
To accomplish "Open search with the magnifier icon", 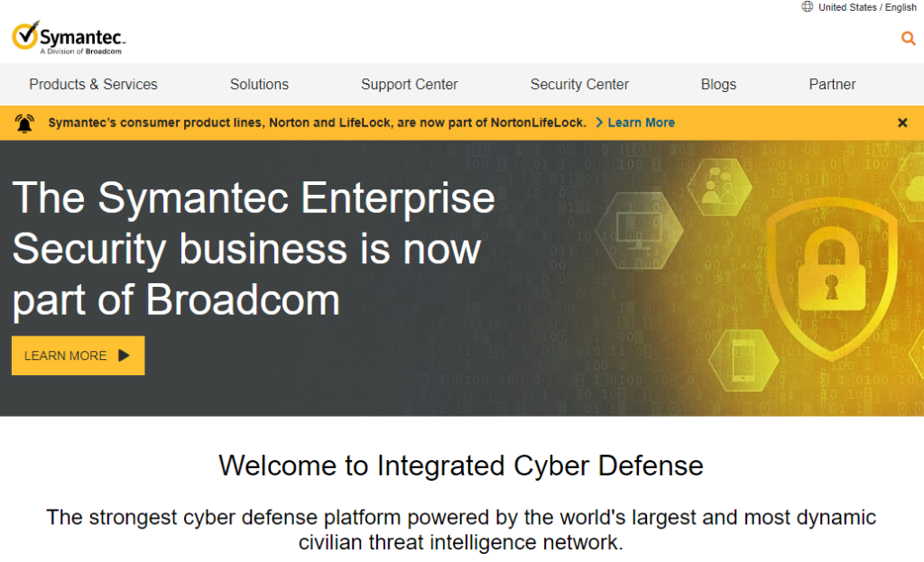I will [x=908, y=38].
